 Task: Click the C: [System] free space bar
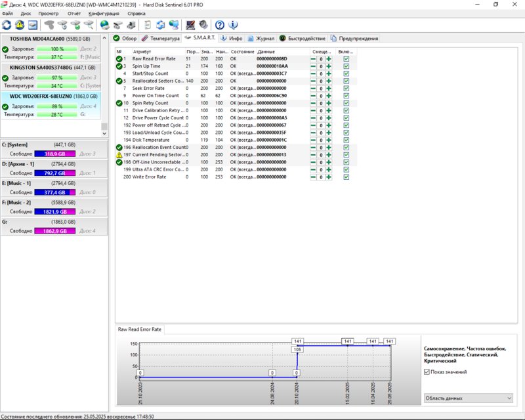[x=54, y=154]
